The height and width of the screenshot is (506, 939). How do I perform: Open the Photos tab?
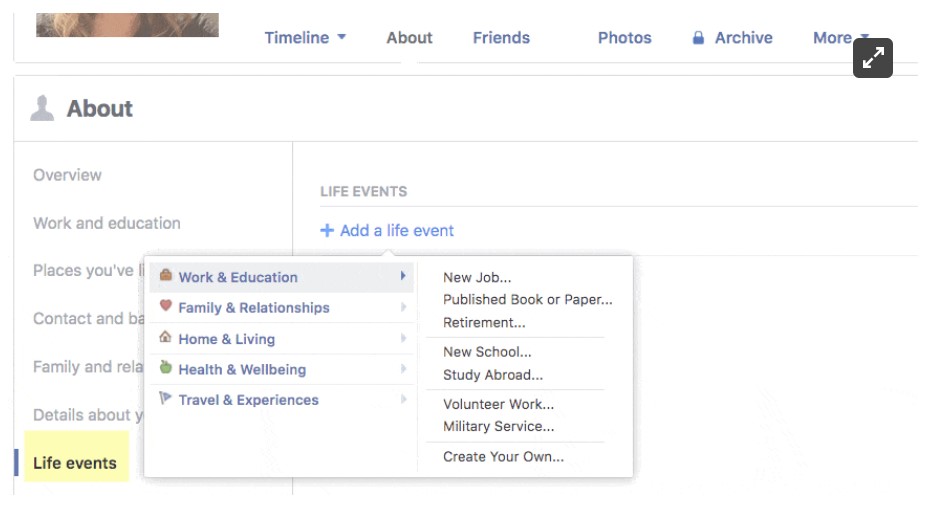coord(625,38)
